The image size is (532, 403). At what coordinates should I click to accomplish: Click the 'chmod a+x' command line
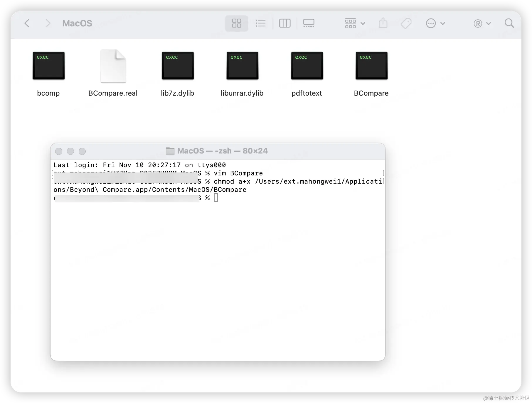click(298, 182)
